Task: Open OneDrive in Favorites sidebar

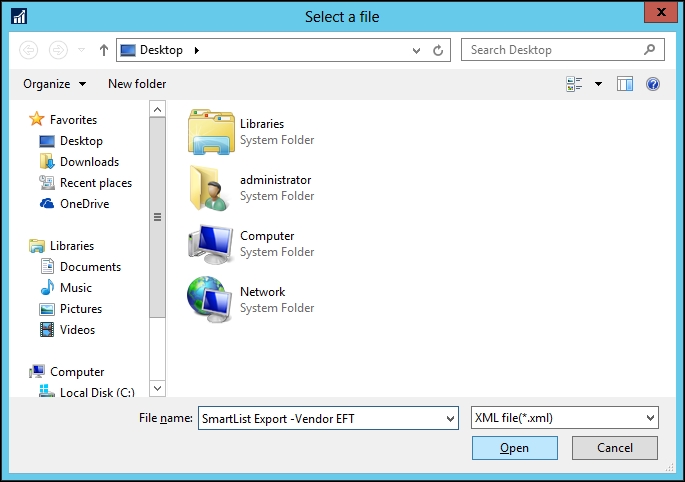Action: tap(84, 204)
